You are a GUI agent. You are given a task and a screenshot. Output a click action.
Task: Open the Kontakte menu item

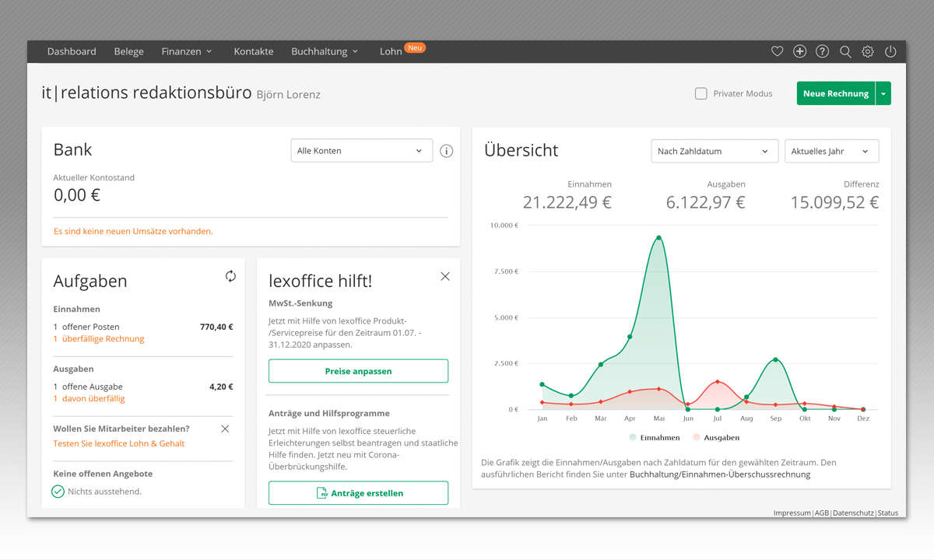click(254, 51)
